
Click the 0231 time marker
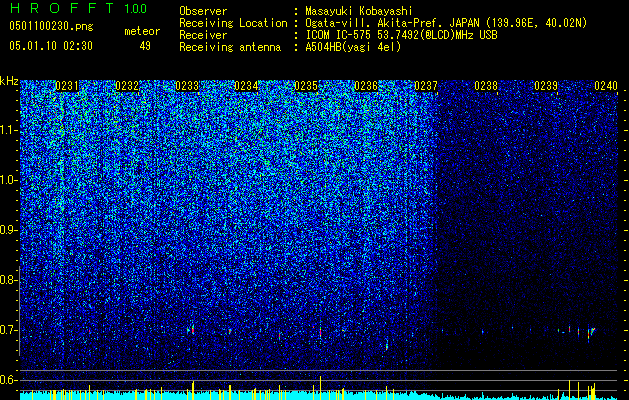[67, 86]
